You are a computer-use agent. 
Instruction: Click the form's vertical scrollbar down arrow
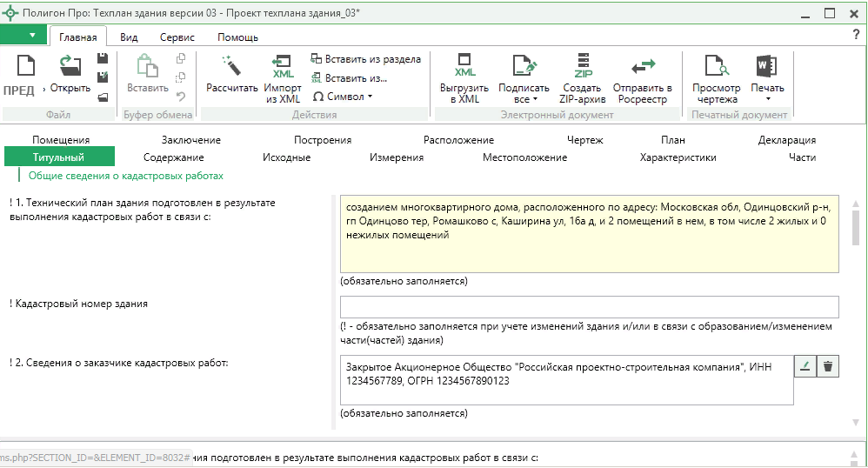pyautogui.click(x=856, y=423)
